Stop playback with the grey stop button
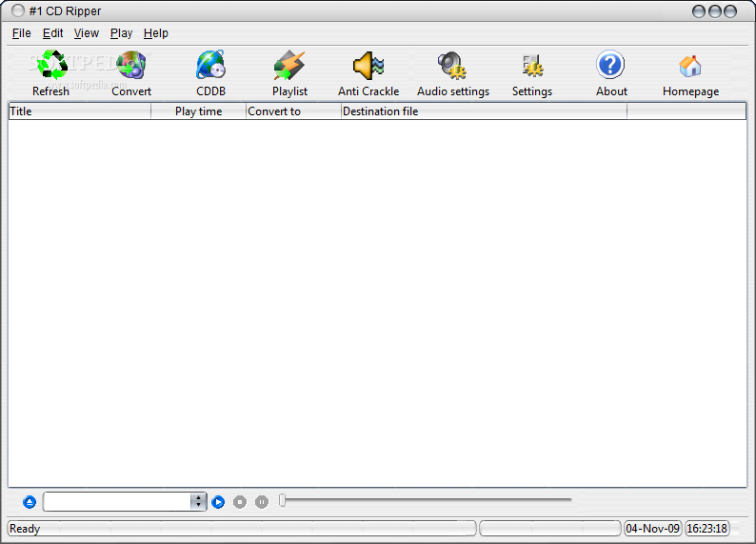The height and width of the screenshot is (544, 756). click(240, 502)
